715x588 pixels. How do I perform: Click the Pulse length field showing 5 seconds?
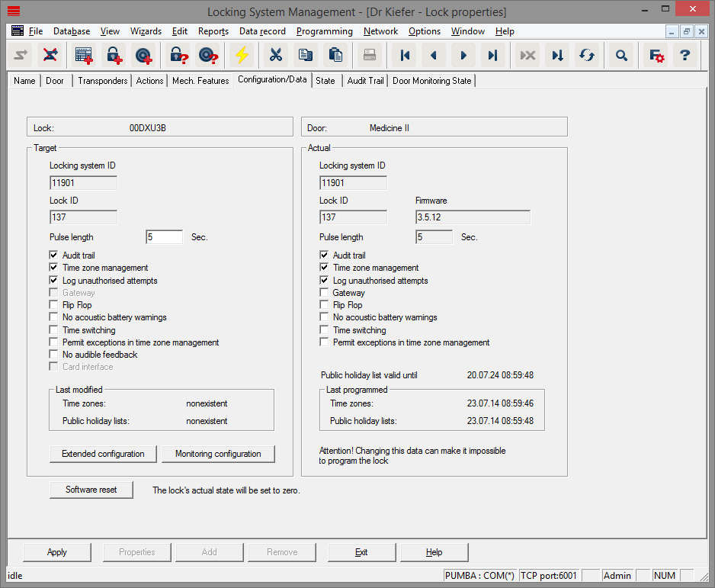tap(164, 236)
